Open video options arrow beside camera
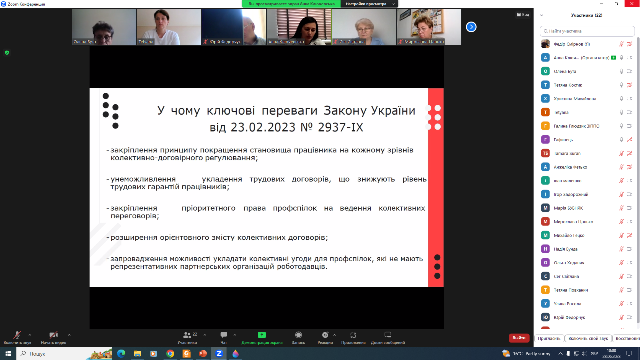This screenshot has height=360, width=640. click(x=69, y=335)
